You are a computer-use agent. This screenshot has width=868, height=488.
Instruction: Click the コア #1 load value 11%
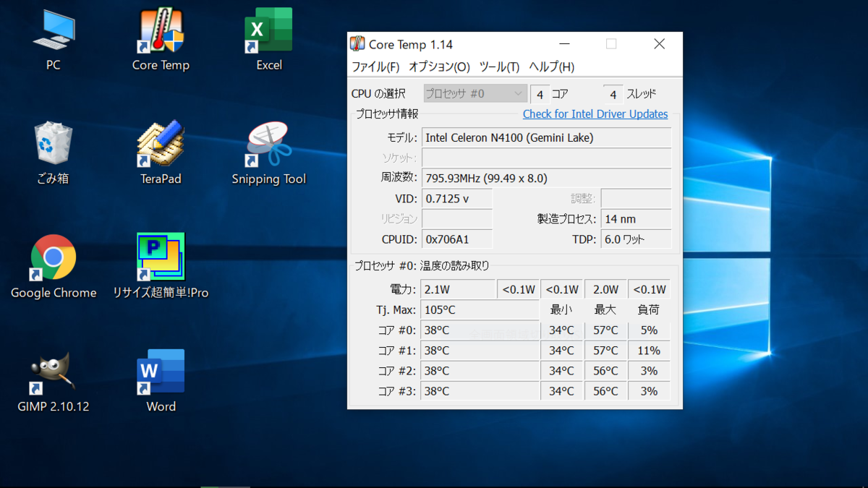tap(649, 351)
